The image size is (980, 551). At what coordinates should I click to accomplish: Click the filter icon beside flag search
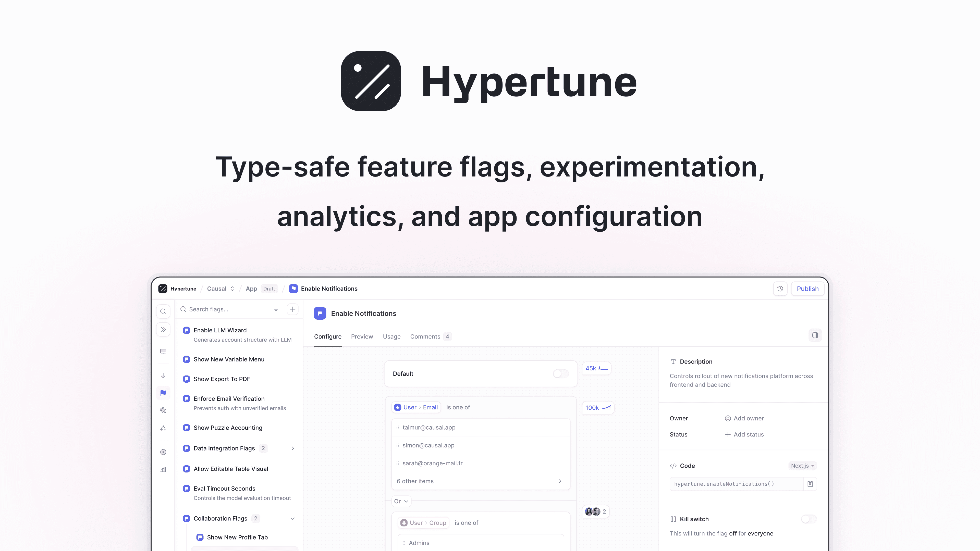[x=276, y=309]
